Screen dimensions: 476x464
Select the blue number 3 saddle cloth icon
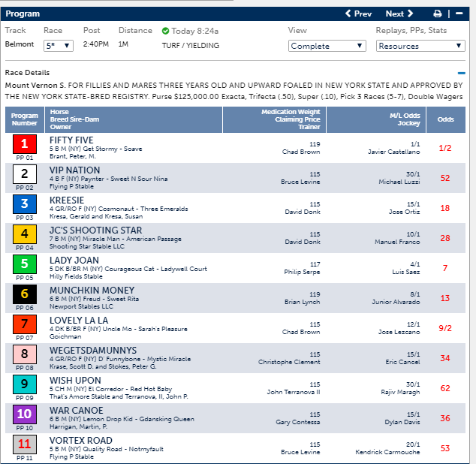pyautogui.click(x=25, y=204)
